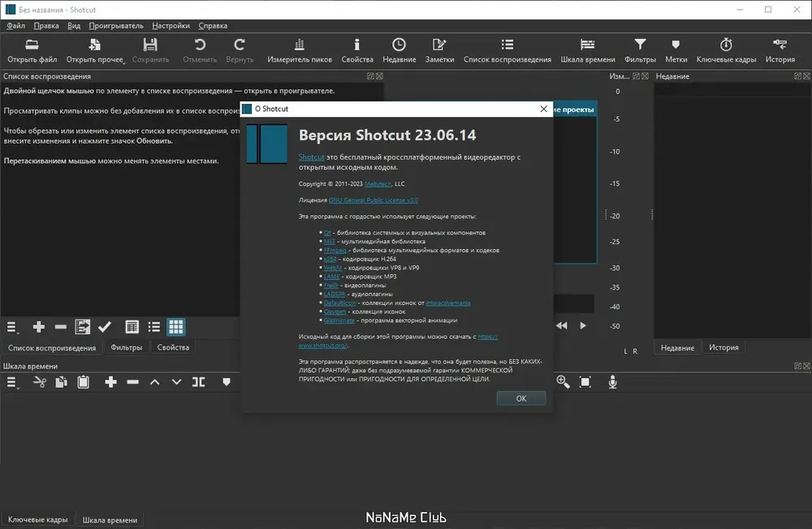This screenshot has width=812, height=529.
Task: Switch playlist to tiles list view
Action: pyautogui.click(x=153, y=327)
